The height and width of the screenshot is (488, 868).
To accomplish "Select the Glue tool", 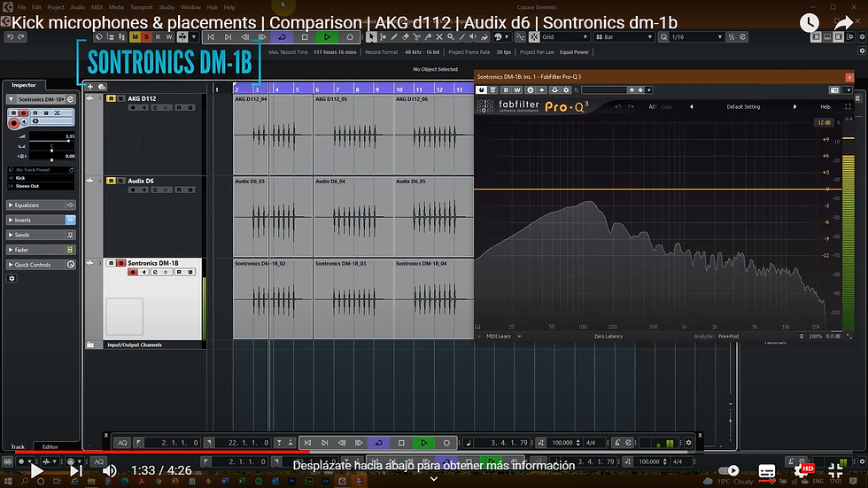I will coord(428,37).
